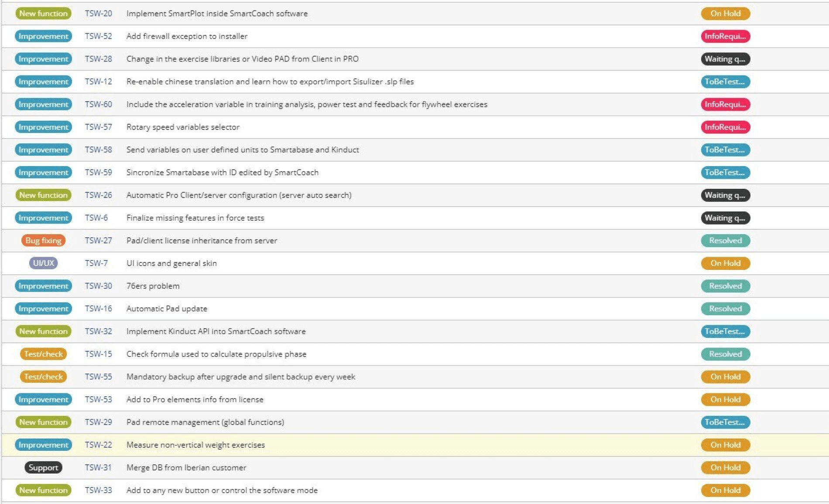829x504 pixels.
Task: Click the Improvement badge on TSW-52
Action: pyautogui.click(x=43, y=36)
